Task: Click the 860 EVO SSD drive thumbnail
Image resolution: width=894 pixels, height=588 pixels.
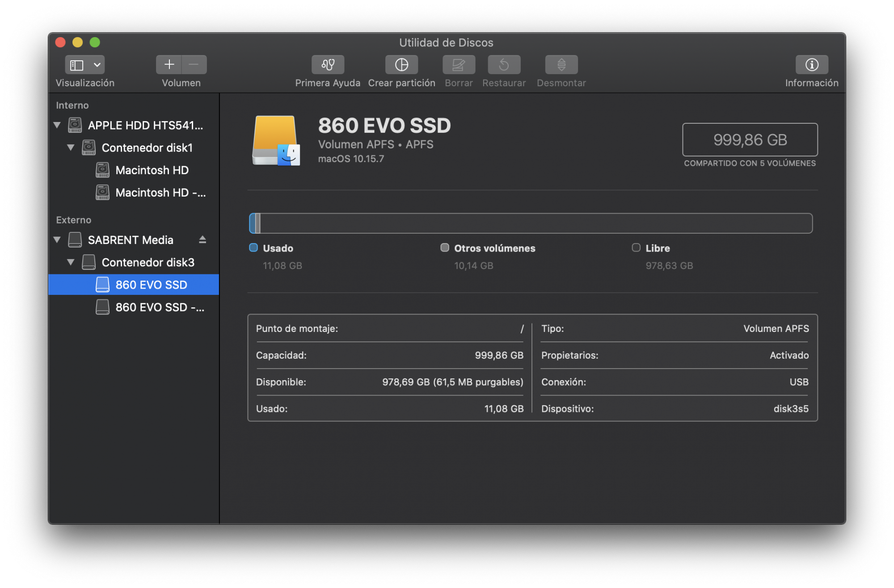Action: 276,141
